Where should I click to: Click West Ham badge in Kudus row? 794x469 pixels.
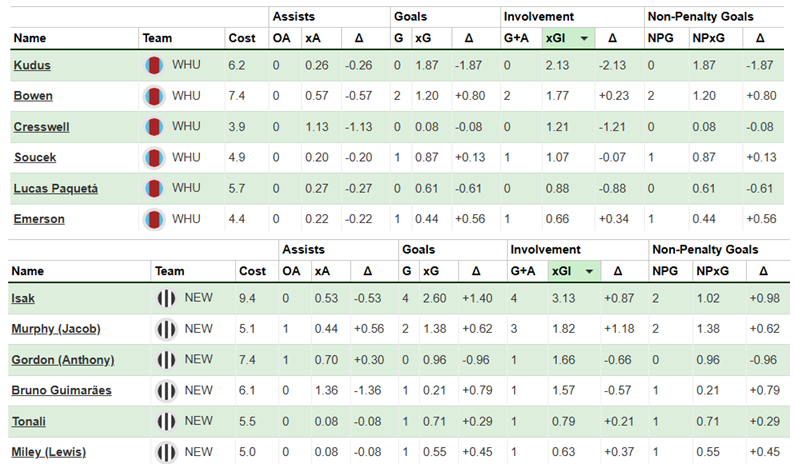[154, 65]
